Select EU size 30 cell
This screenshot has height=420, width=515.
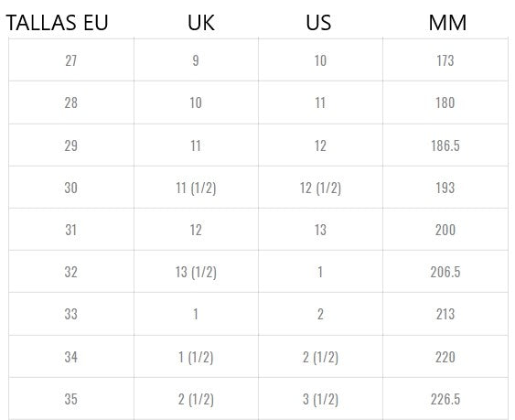click(71, 188)
